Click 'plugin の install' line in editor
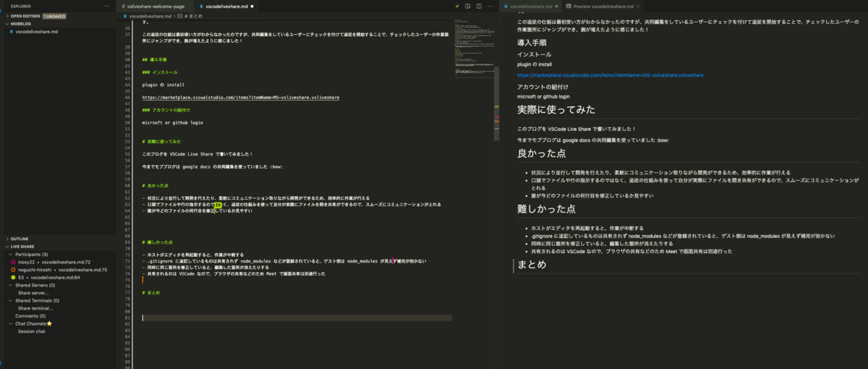 point(163,85)
